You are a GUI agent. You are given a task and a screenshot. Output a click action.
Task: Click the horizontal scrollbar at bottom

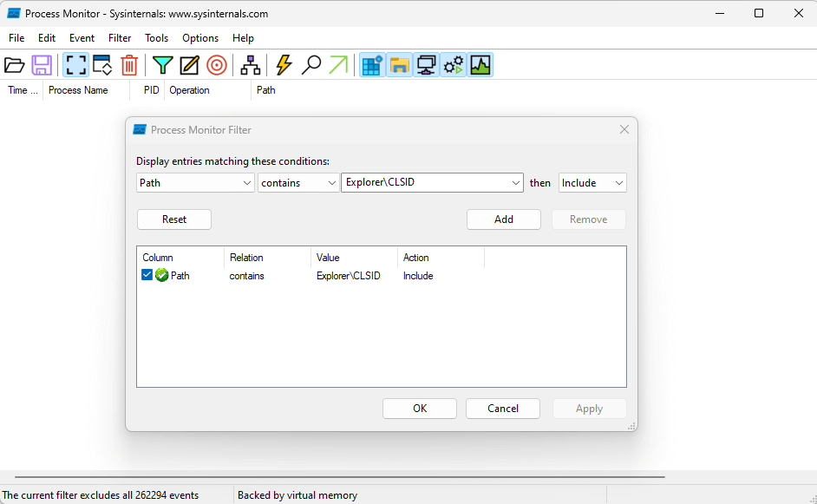340,476
